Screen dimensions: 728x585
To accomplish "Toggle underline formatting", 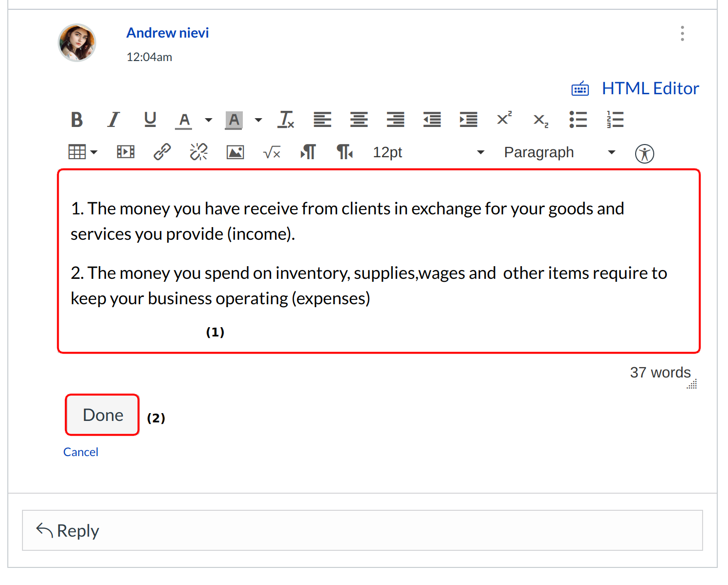I will pyautogui.click(x=150, y=120).
